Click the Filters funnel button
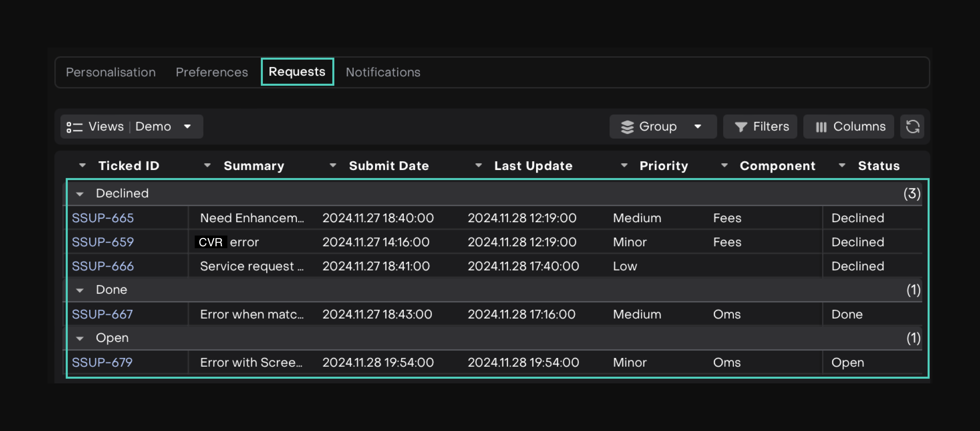980x431 pixels. click(760, 127)
